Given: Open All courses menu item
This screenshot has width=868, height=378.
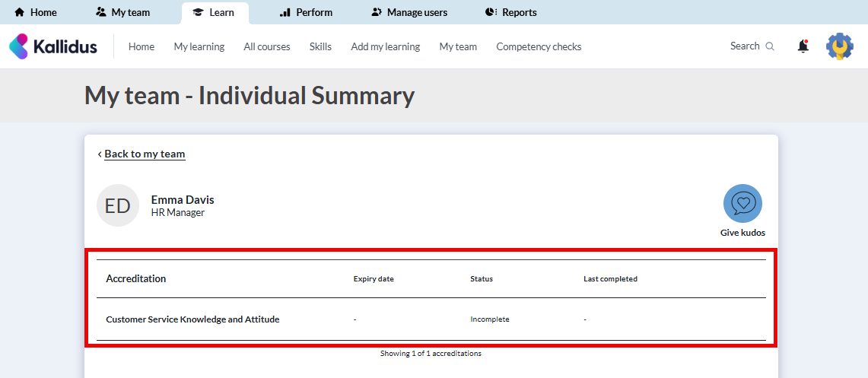Looking at the screenshot, I should (x=267, y=46).
